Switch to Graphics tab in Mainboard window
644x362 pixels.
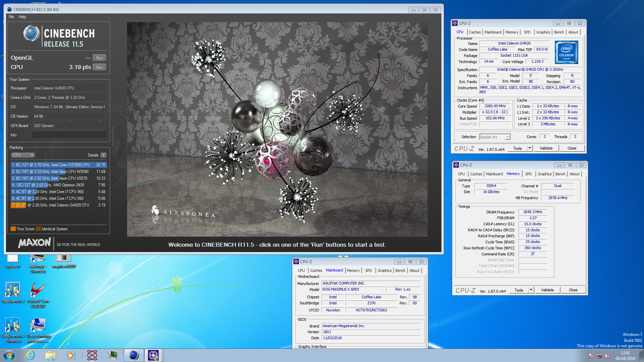(384, 270)
